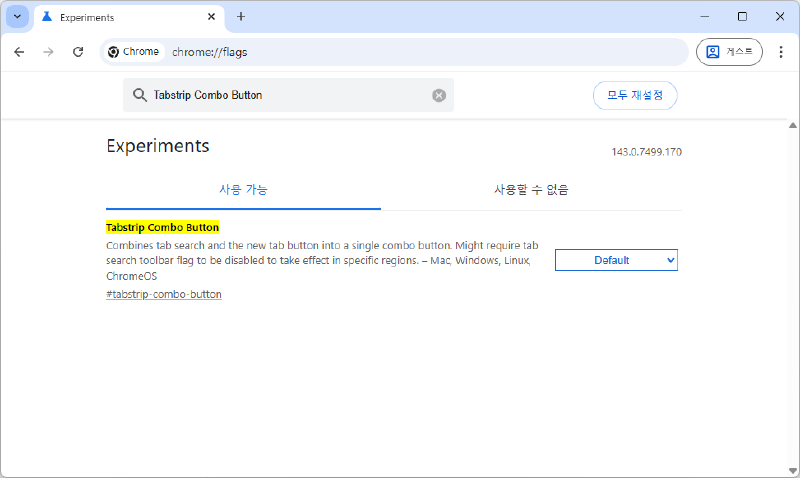800x478 pixels.
Task: Click the 게스트 profile button
Action: 729,52
